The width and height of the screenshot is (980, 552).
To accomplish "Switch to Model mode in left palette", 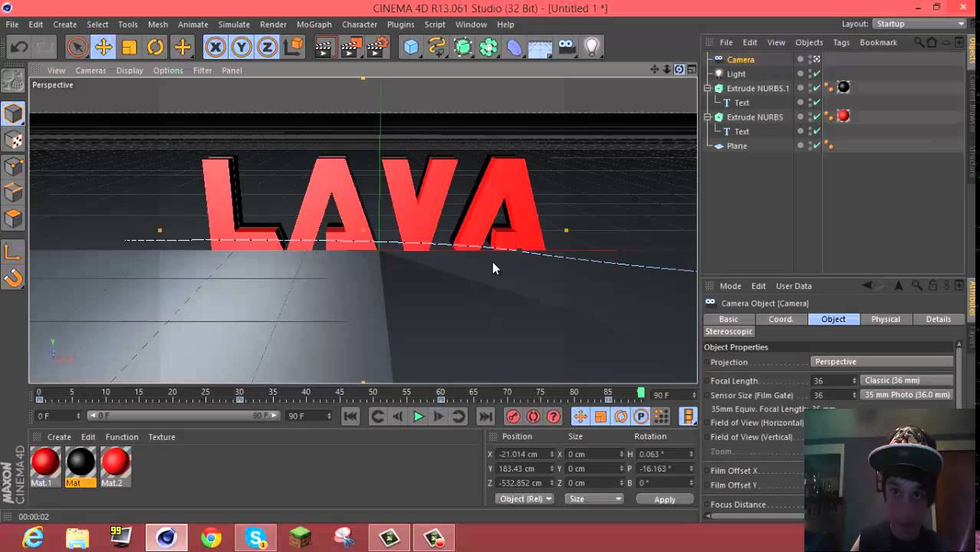I will (x=13, y=114).
